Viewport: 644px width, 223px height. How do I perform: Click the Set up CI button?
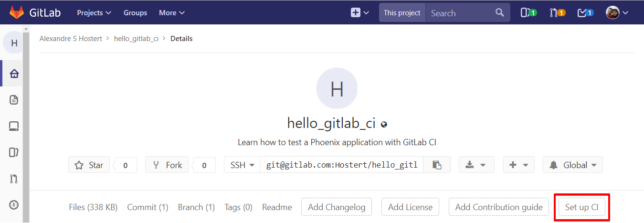pyautogui.click(x=581, y=207)
